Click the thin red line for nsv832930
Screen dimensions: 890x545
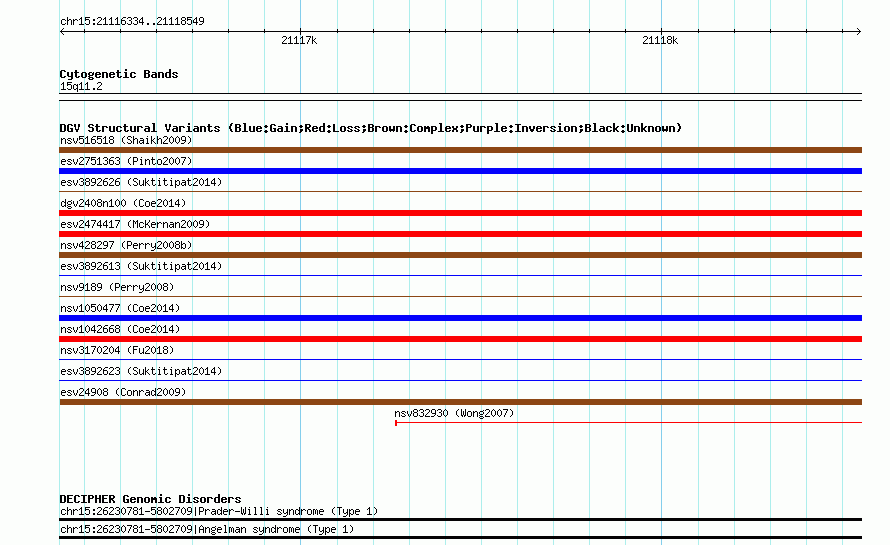tap(628, 423)
